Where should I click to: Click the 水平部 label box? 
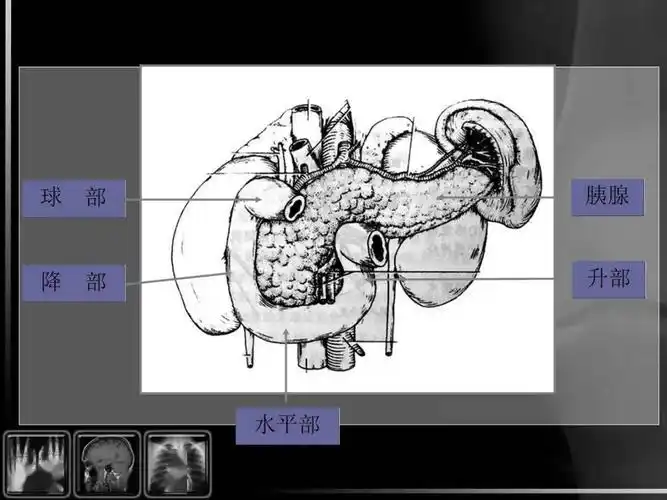[287, 425]
